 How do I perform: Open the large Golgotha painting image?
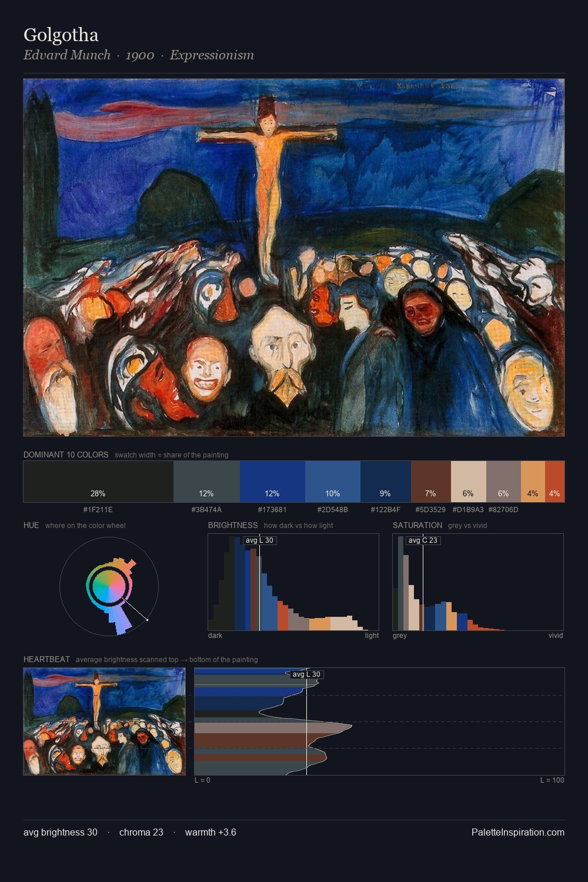point(294,258)
